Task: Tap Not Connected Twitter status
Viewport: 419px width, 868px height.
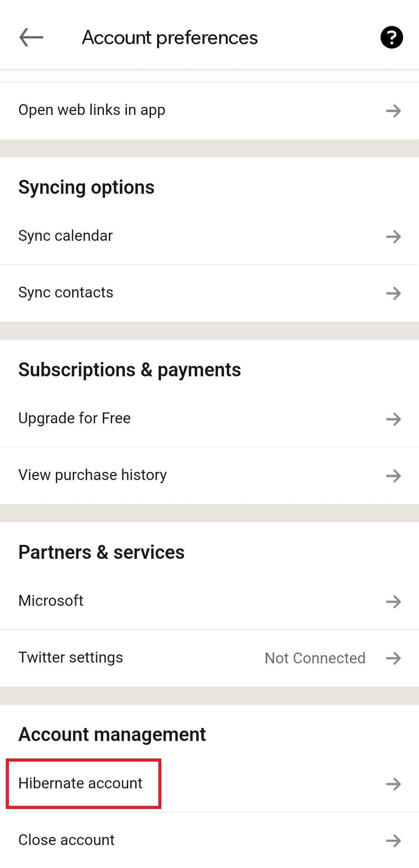Action: click(315, 658)
